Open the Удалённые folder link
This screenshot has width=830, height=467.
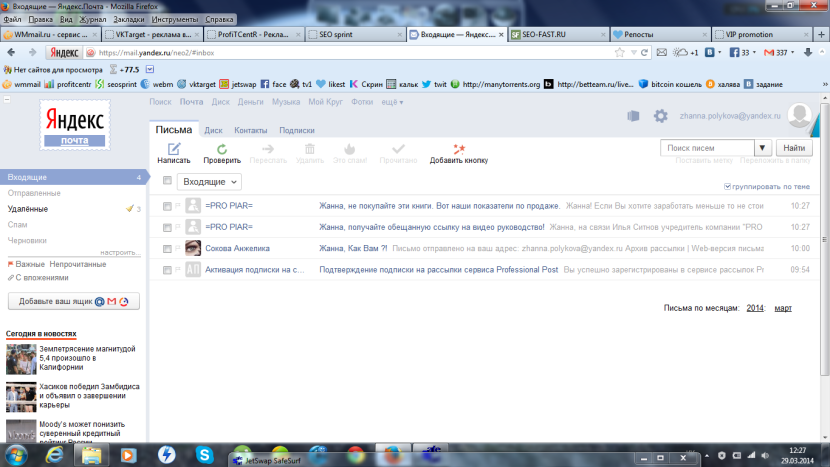click(x=27, y=208)
